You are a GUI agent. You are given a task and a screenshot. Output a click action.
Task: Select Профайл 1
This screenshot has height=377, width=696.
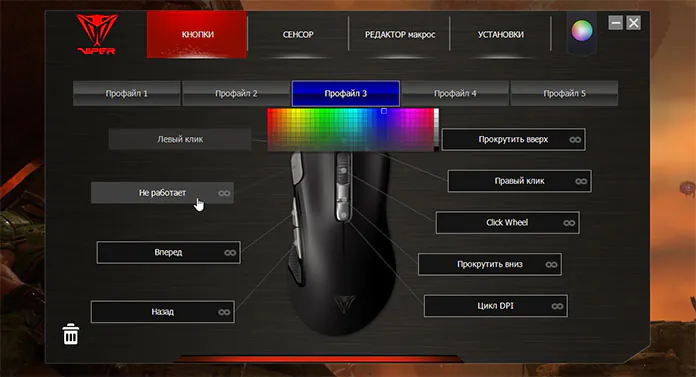tap(127, 93)
